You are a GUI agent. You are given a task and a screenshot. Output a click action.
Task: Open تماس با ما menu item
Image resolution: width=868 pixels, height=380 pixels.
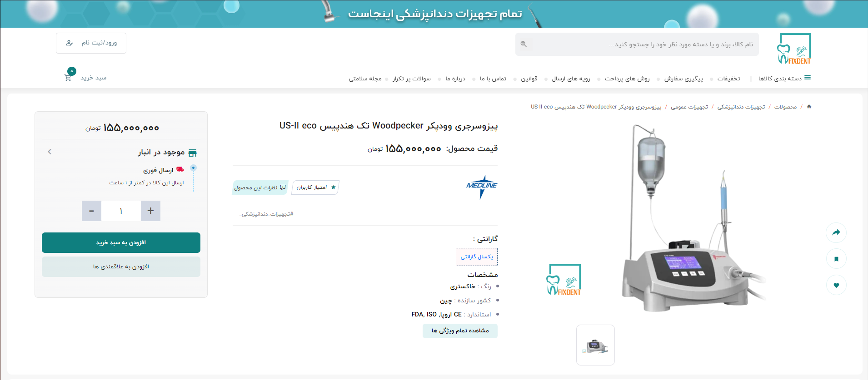tap(493, 79)
